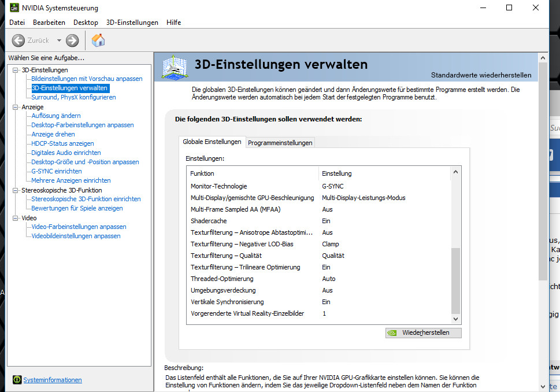This screenshot has height=392, width=560.
Task: Click the Multi-Display-Leistungs-Modus value
Action: [364, 198]
